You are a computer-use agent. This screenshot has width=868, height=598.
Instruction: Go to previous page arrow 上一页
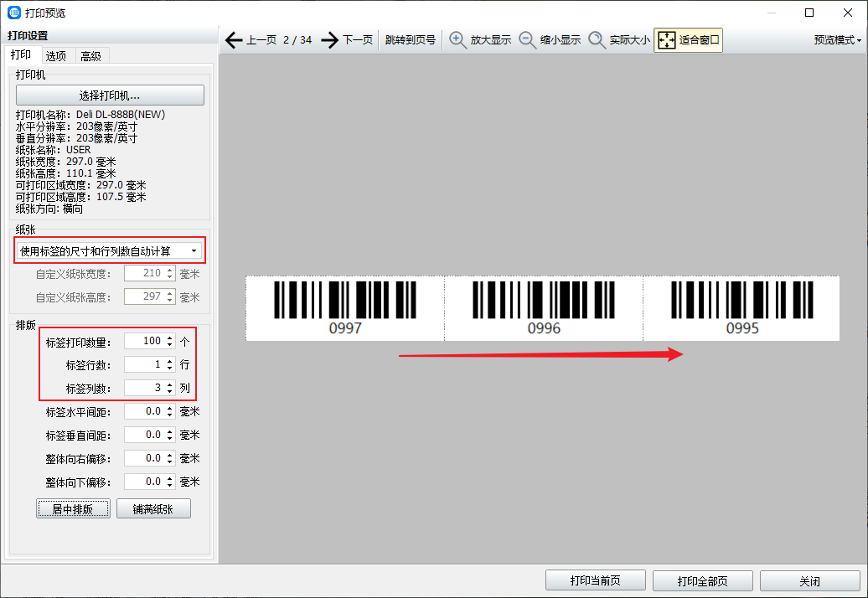tap(251, 40)
